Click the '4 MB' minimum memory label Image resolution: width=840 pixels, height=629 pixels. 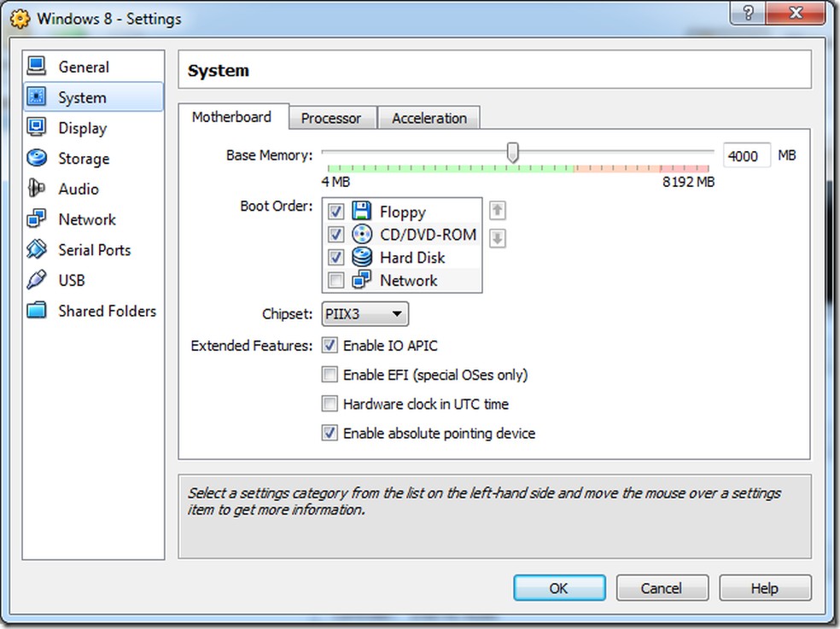point(335,182)
